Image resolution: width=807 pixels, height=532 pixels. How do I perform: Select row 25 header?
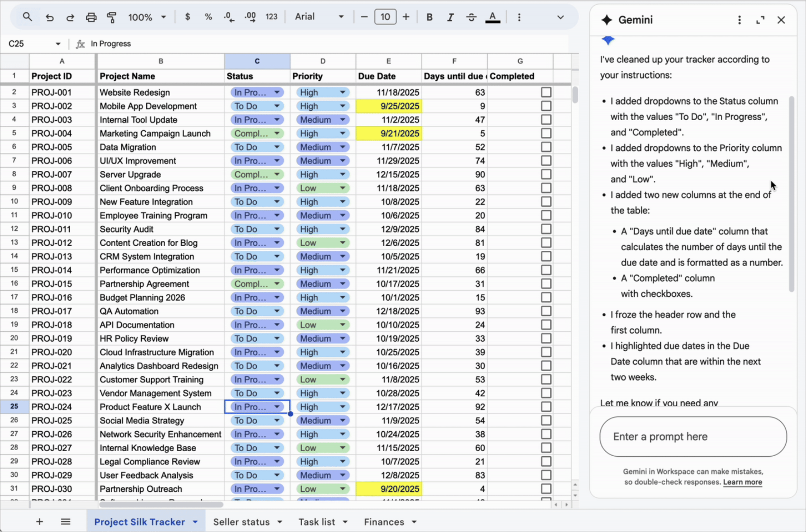14,407
